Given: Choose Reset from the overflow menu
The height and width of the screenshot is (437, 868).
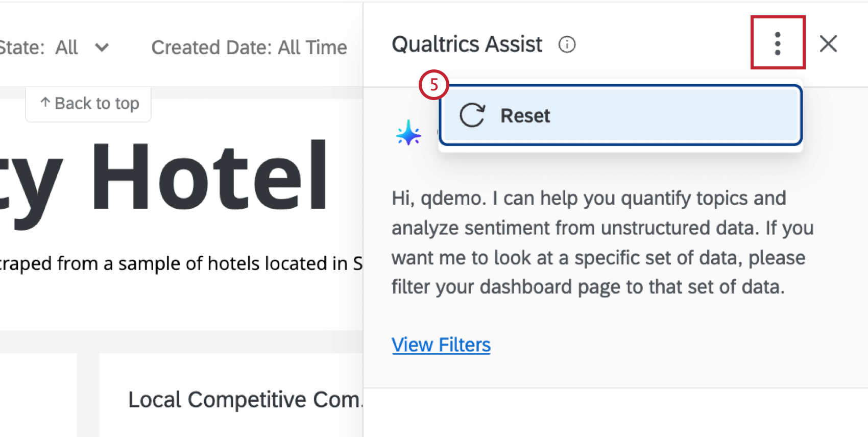Looking at the screenshot, I should click(524, 115).
